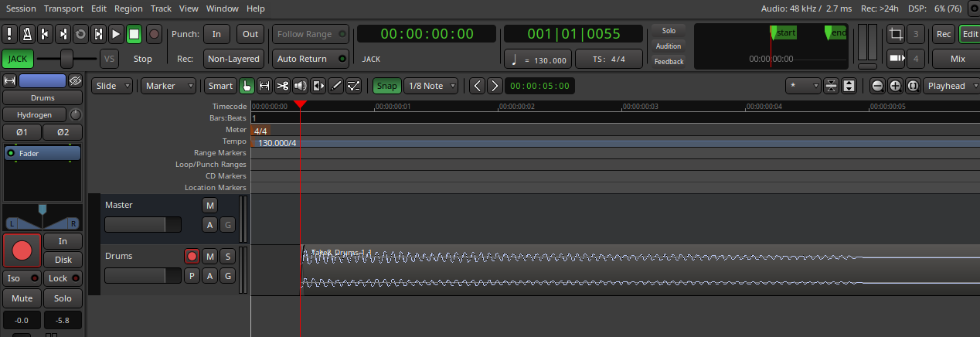Select the Draw pencil tool
Screen dimensions: 980x337
[x=335, y=86]
